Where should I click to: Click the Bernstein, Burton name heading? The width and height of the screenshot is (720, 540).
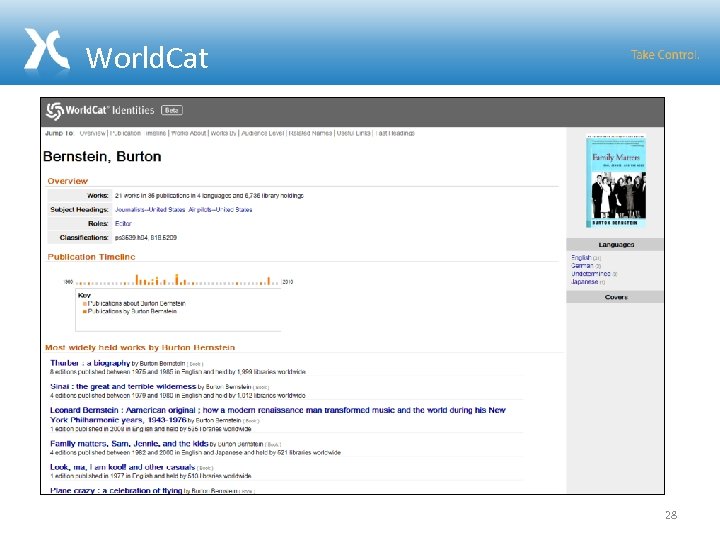pos(102,157)
